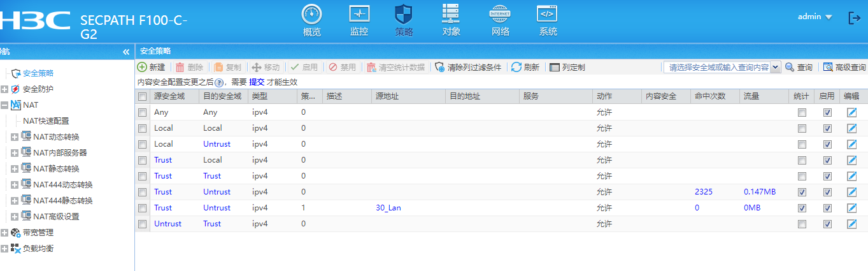The width and height of the screenshot is (868, 271).
Task: Expand the NAT静态转换 tree node
Action: click(15, 169)
